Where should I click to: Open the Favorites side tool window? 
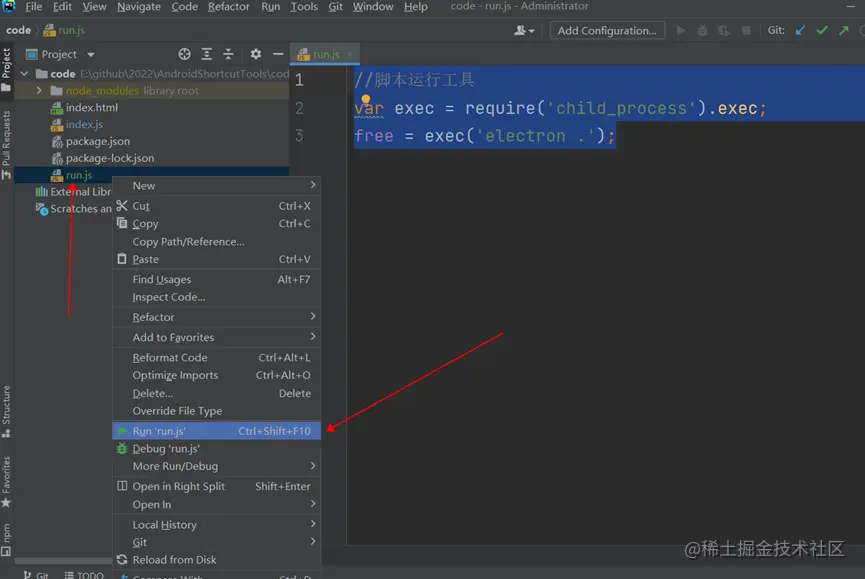click(6, 481)
